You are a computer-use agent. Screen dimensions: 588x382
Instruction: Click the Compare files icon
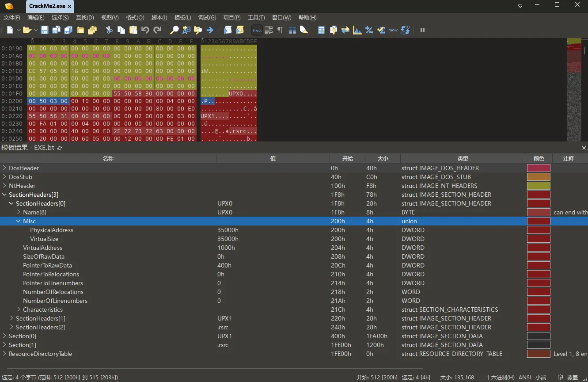point(334,30)
